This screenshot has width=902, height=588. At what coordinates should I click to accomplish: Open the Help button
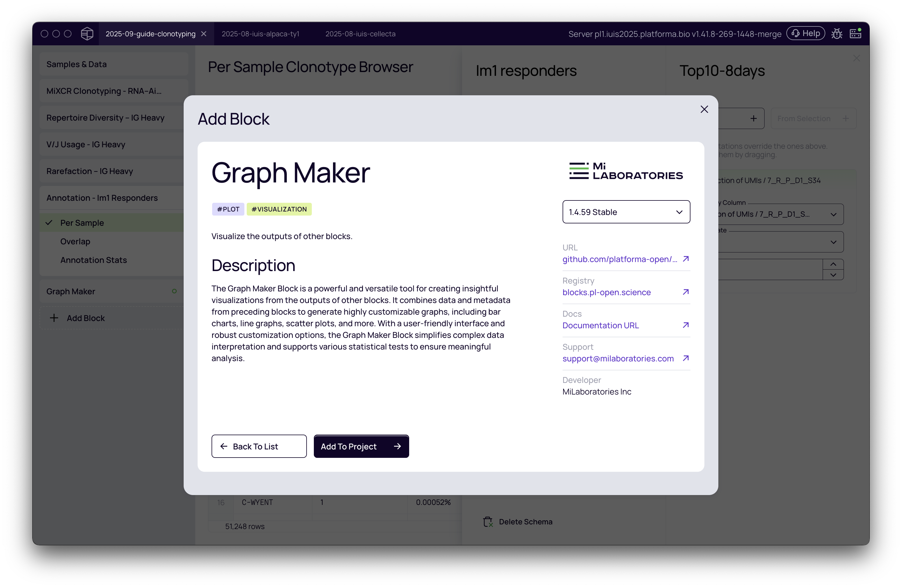pos(805,33)
